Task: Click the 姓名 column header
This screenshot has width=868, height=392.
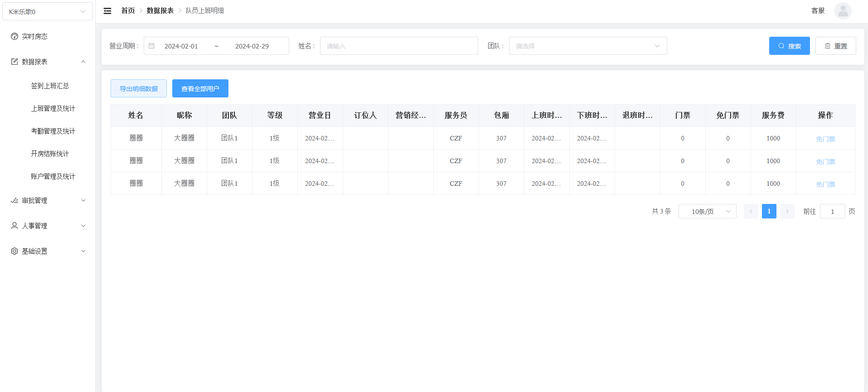Action: point(136,116)
